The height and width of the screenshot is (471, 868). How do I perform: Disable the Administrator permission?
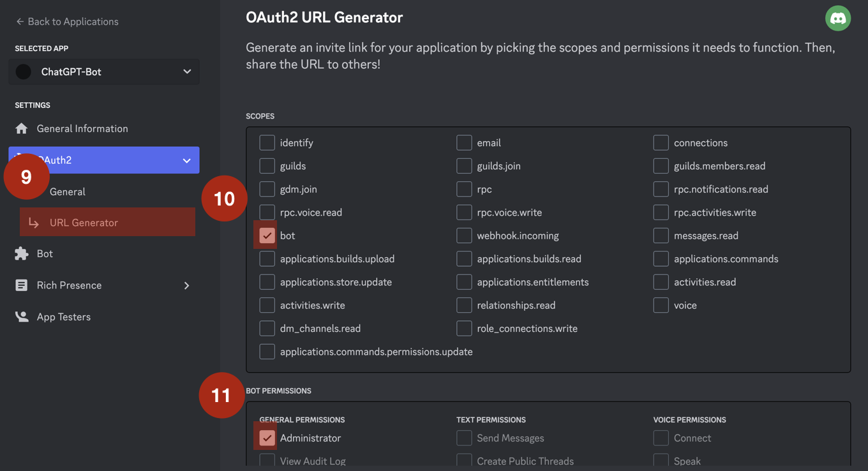coord(267,438)
